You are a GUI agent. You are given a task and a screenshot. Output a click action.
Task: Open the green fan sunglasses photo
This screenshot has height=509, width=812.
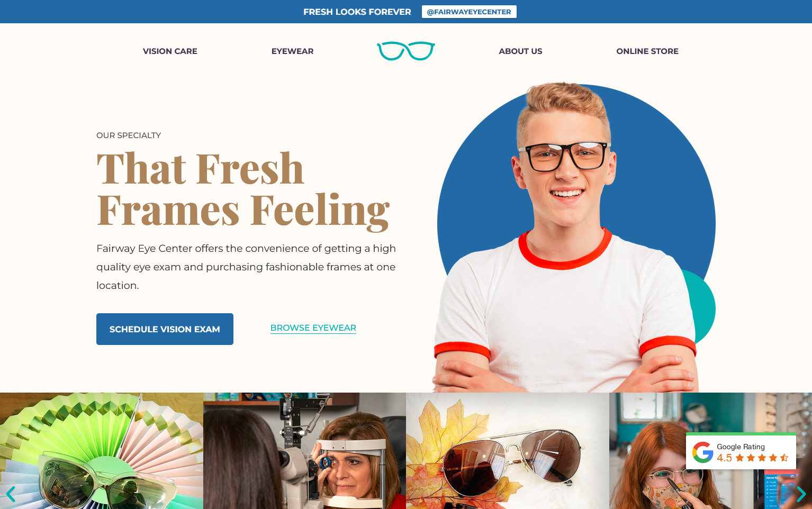[102, 451]
